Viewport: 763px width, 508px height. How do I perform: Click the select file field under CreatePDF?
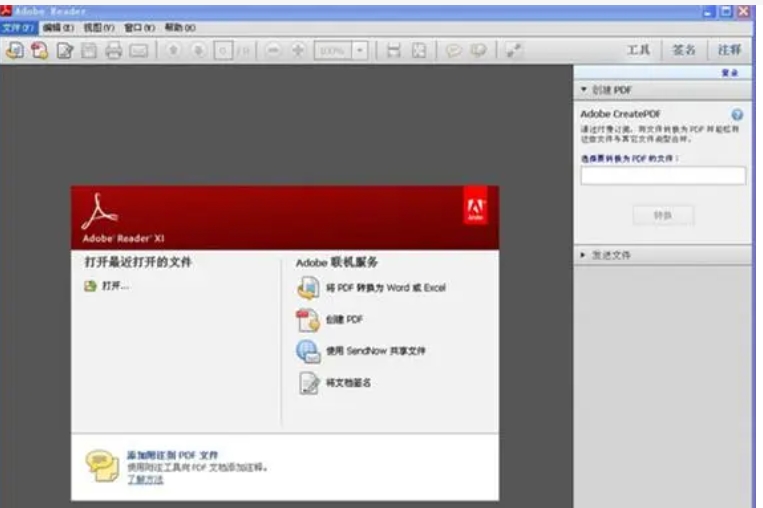(663, 176)
